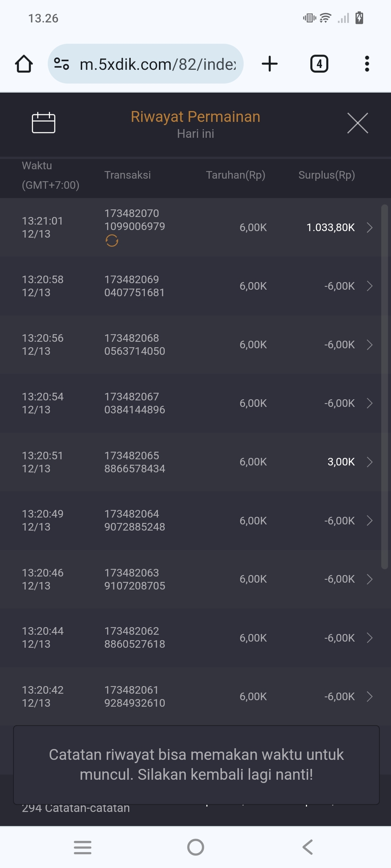
Task: Tap the orange replay icon under first transaction
Action: (112, 241)
